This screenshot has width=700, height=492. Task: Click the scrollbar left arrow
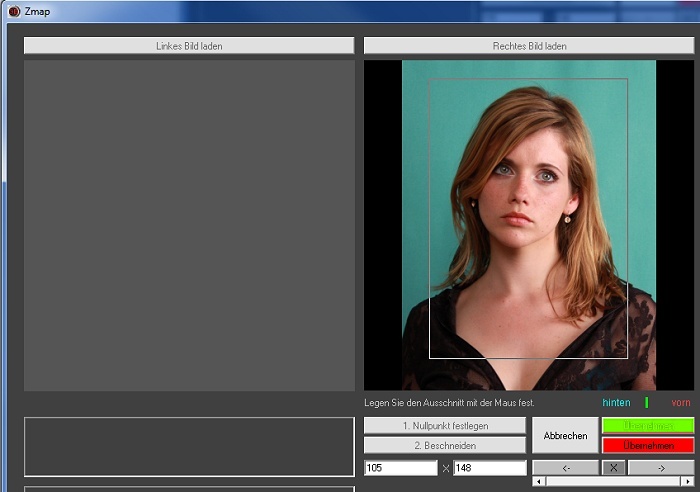point(538,481)
